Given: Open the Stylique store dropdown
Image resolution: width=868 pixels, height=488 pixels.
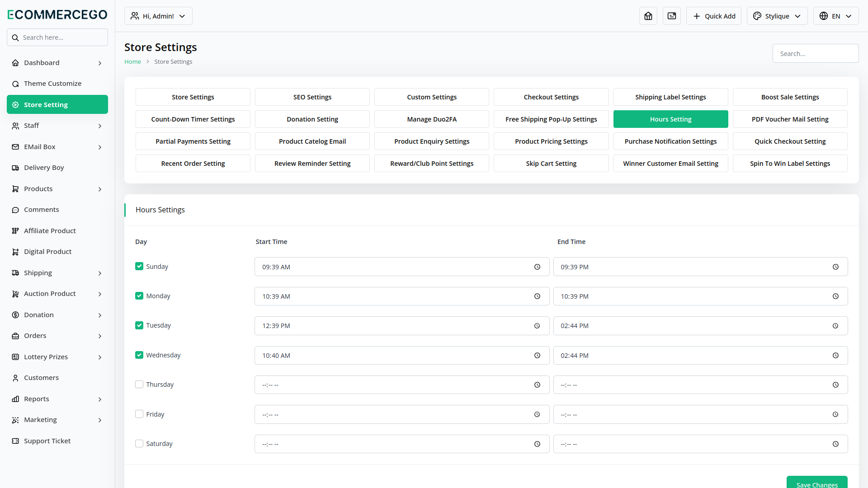Looking at the screenshot, I should 777,16.
